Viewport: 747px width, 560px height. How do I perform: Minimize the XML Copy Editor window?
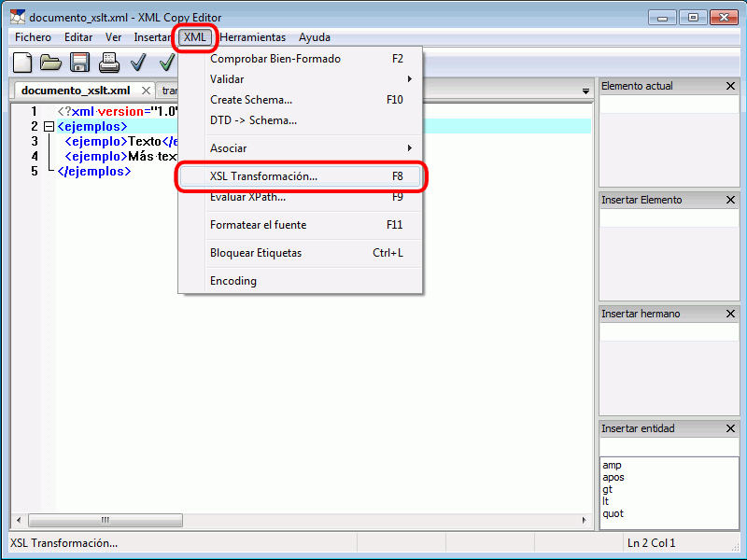pos(662,18)
